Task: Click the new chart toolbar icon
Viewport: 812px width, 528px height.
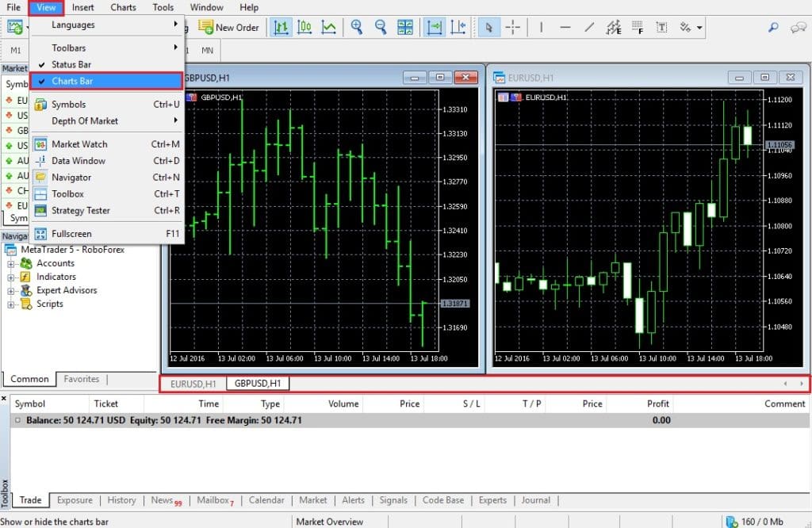Action: coord(14,27)
